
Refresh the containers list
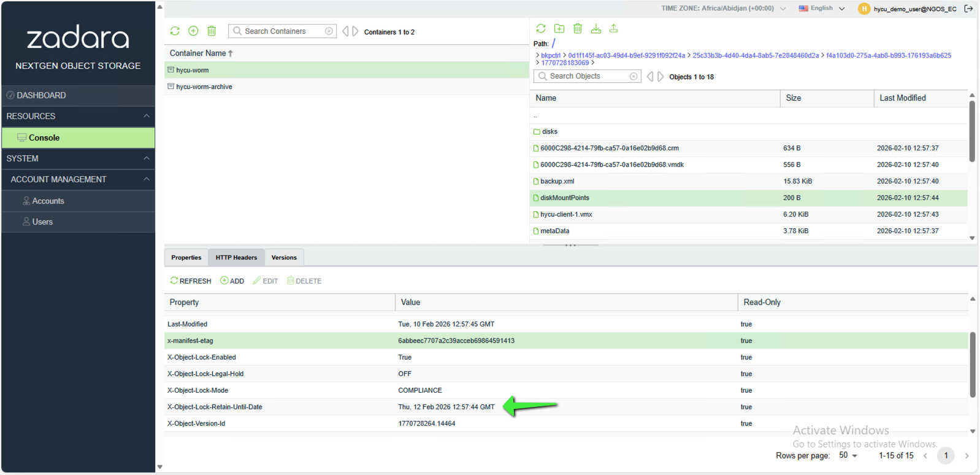tap(175, 31)
